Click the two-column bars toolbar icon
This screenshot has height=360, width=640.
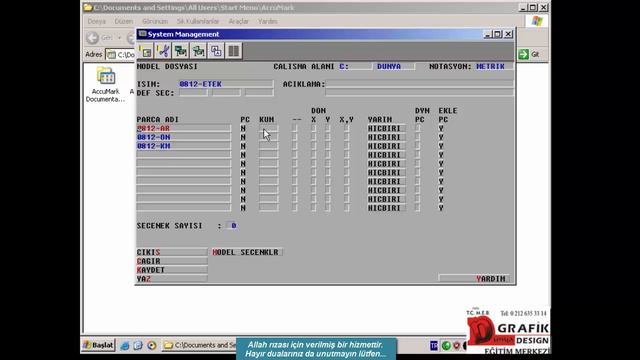(233, 51)
